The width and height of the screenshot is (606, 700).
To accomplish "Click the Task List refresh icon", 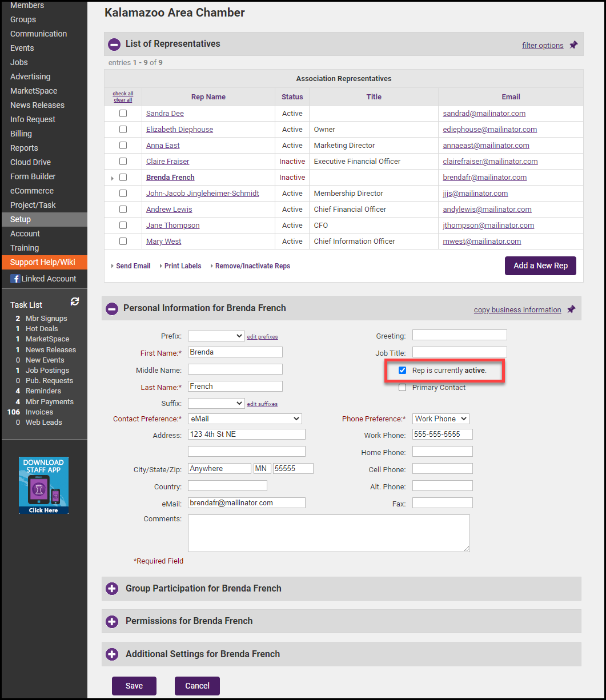I will (x=74, y=301).
